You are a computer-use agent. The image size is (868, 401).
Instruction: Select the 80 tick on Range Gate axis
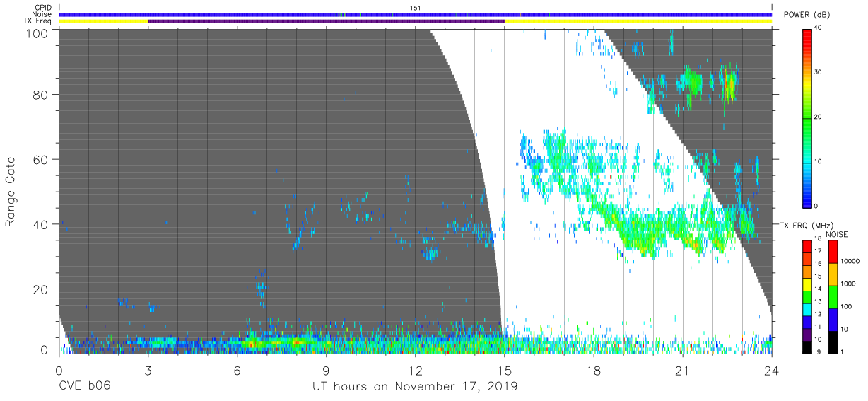point(42,94)
